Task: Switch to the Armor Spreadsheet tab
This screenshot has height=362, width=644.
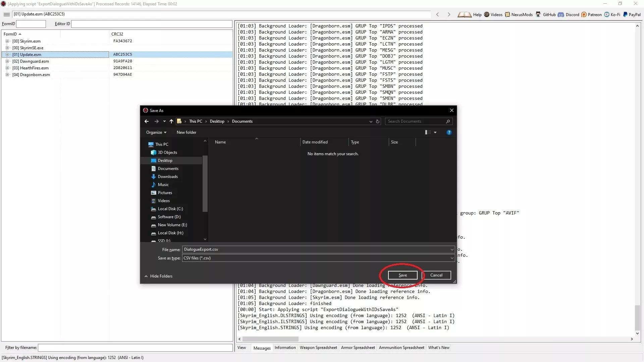Action: tap(358, 348)
